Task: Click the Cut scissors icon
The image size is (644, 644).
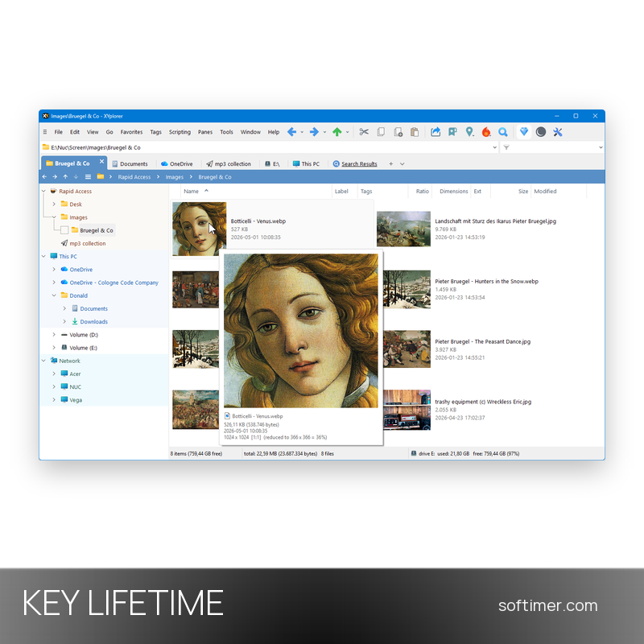Action: pos(364,132)
